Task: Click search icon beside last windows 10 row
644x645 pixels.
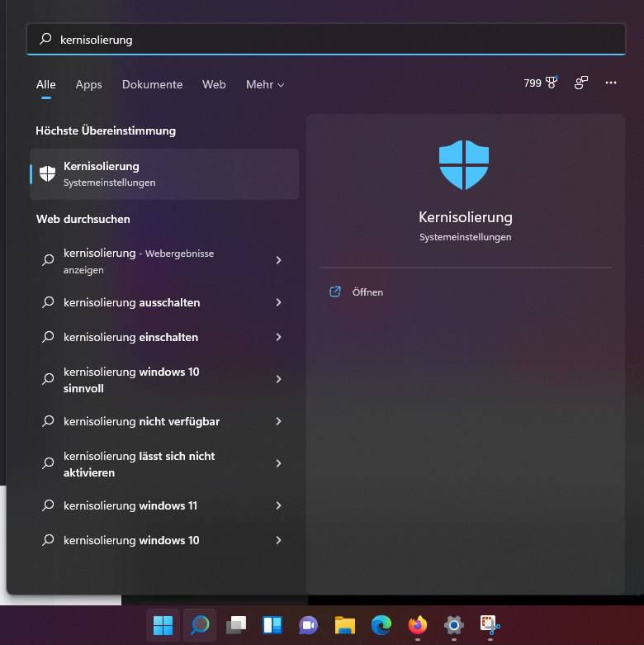Action: point(48,539)
